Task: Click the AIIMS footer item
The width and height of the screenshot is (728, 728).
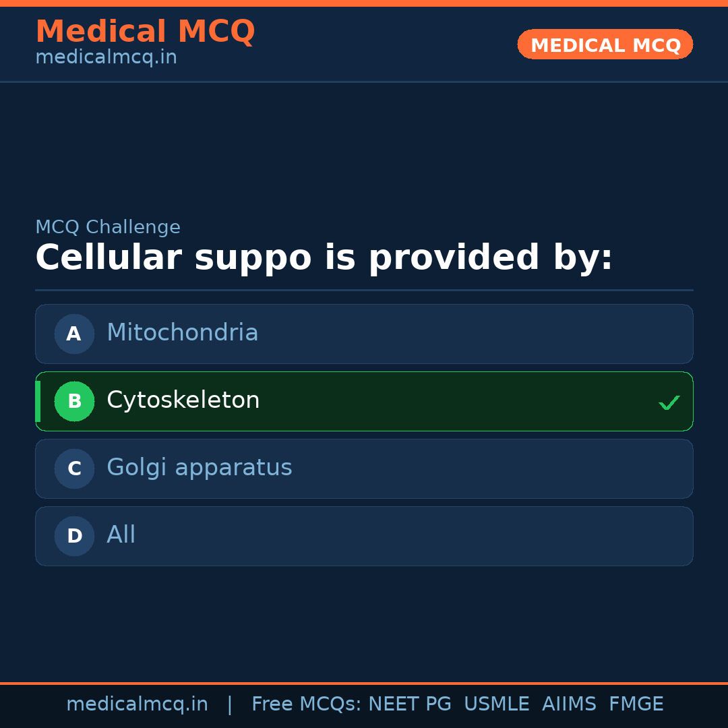Action: [x=570, y=704]
